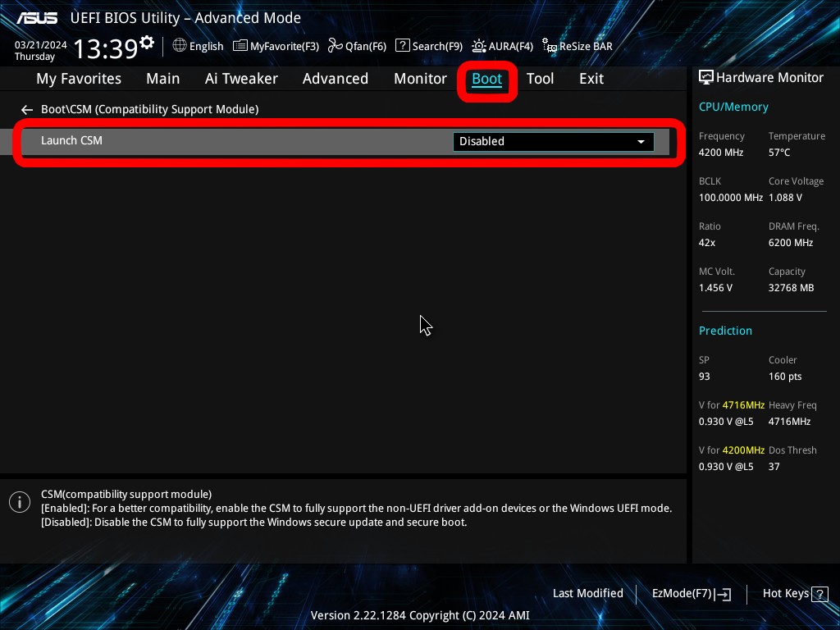Open MyFavorite(F3) menu
Viewport: 840px width, 630px height.
click(285, 47)
